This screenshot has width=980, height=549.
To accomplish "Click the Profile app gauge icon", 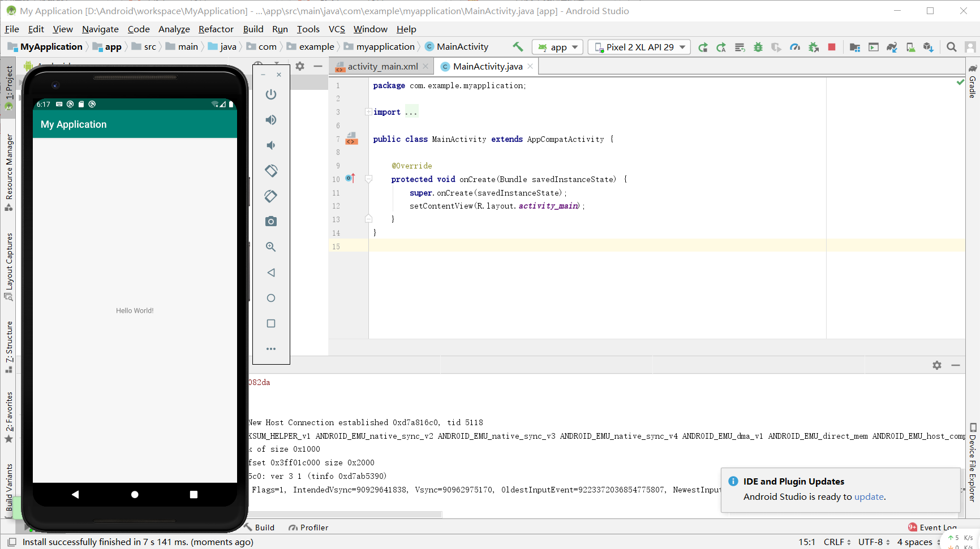I will click(795, 47).
